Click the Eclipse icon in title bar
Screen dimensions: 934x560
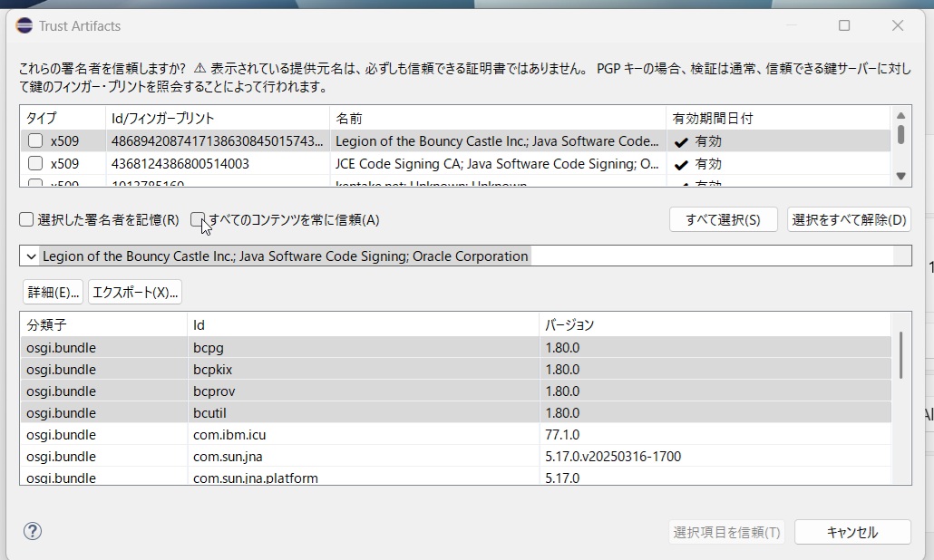point(24,25)
